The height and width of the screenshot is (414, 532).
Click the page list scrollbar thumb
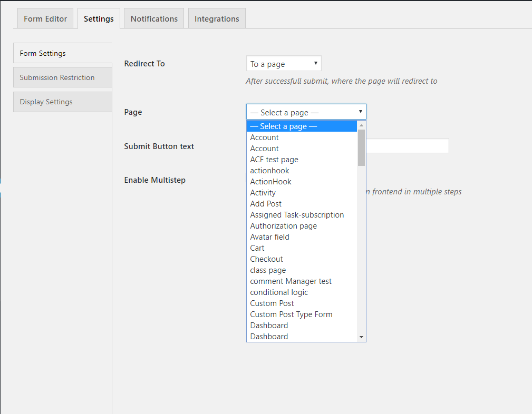pos(361,147)
